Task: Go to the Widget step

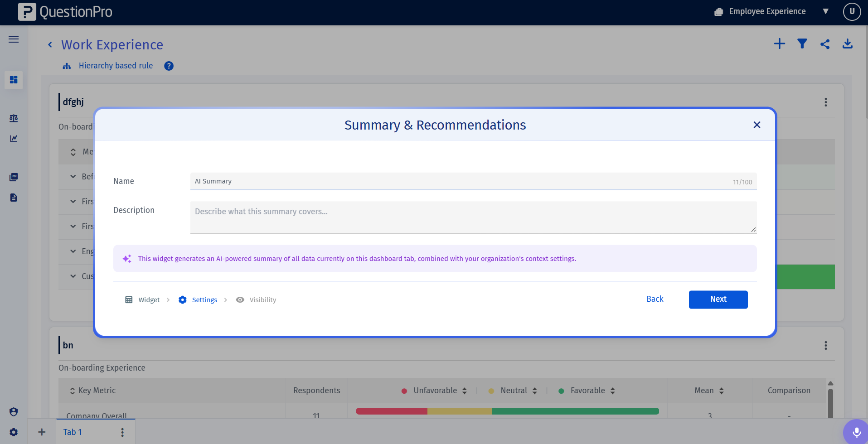Action: (x=142, y=300)
